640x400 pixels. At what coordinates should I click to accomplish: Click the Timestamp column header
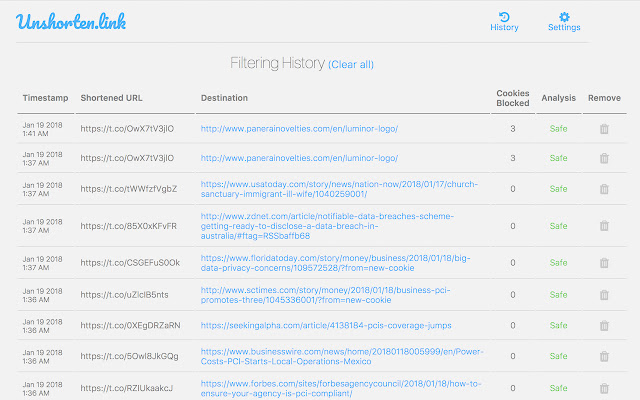45,98
